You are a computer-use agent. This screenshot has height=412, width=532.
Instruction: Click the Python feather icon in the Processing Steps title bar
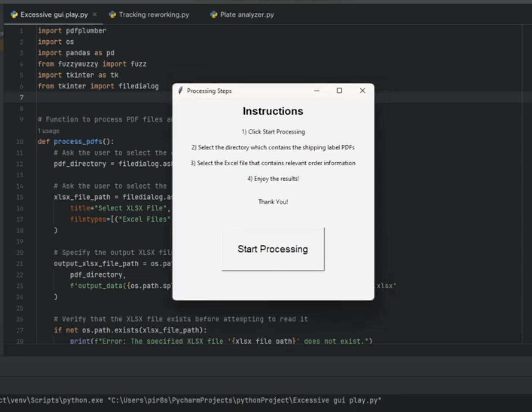point(181,91)
